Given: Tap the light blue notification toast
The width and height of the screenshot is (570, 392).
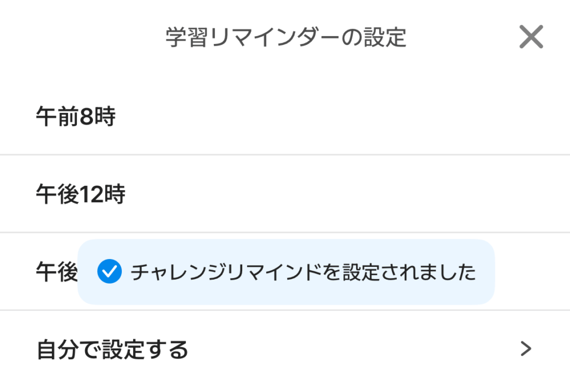Looking at the screenshot, I should click(286, 272).
